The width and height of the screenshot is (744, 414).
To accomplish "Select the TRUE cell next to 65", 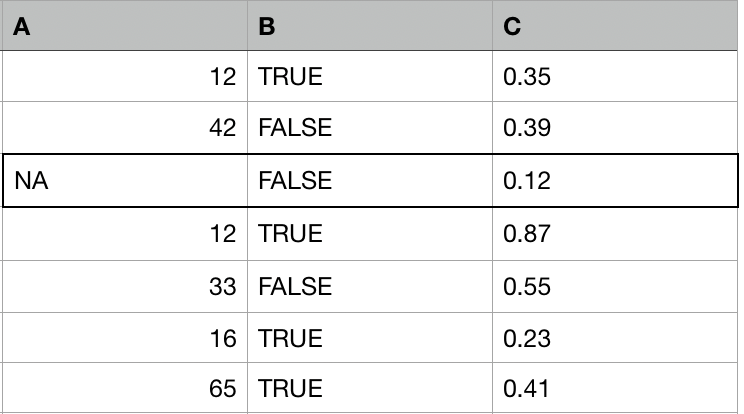I will [369, 389].
